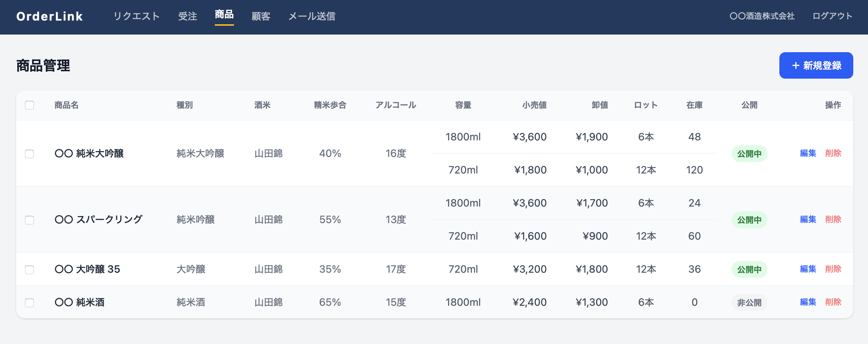
Task: Click the 〇〇酒造株式会社 account name
Action: pos(762,16)
